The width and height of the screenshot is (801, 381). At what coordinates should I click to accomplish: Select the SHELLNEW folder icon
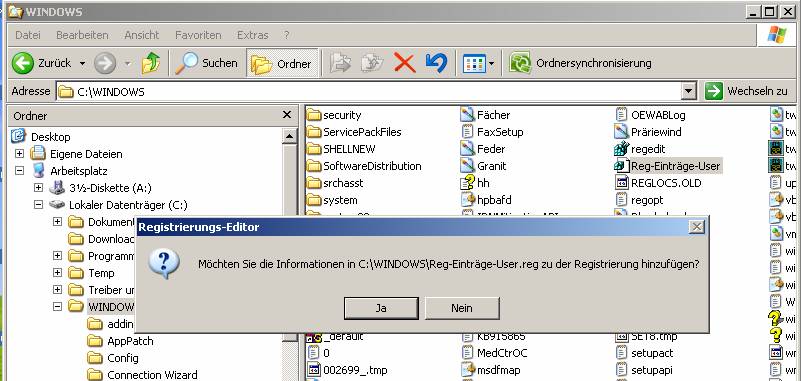313,149
